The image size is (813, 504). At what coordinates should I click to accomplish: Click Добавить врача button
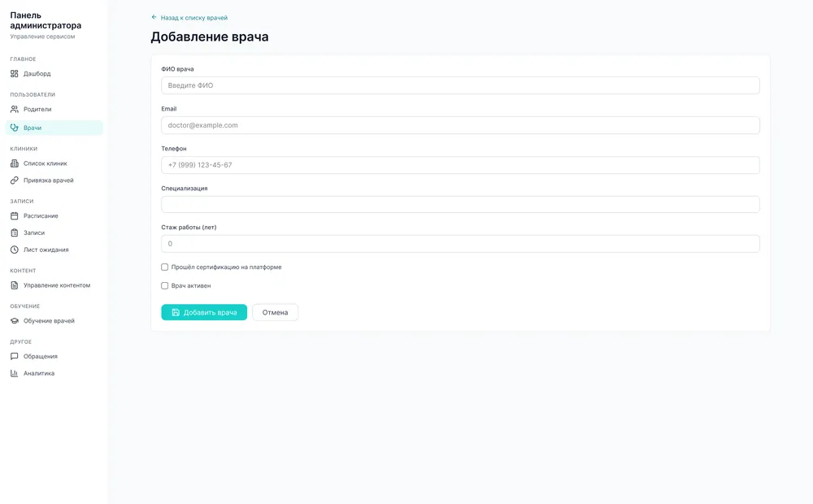tap(204, 312)
